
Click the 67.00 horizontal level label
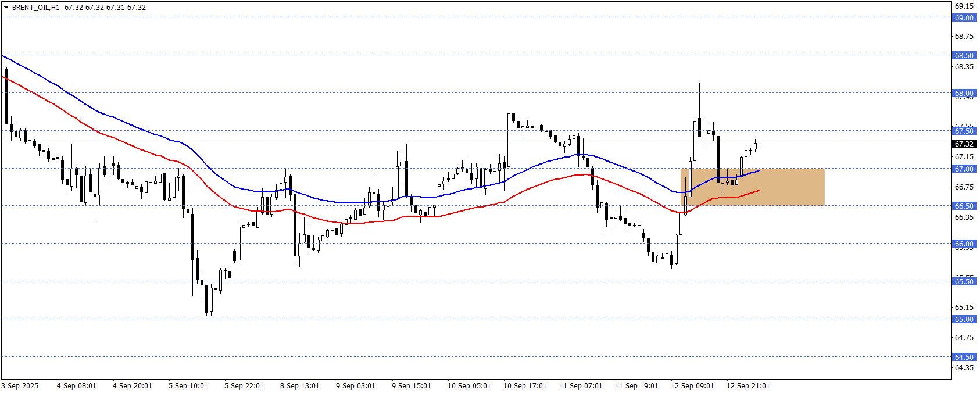[964, 169]
